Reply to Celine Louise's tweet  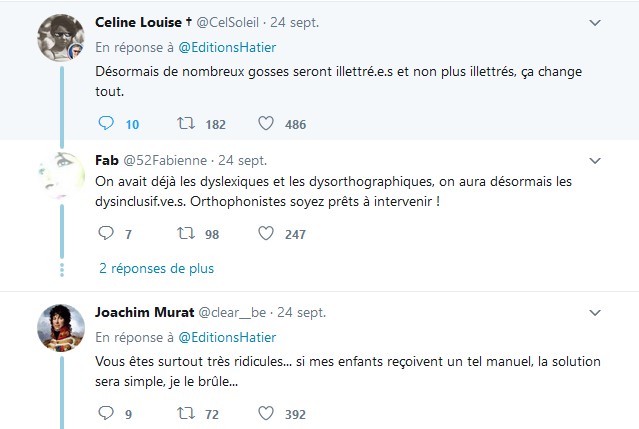click(x=106, y=123)
